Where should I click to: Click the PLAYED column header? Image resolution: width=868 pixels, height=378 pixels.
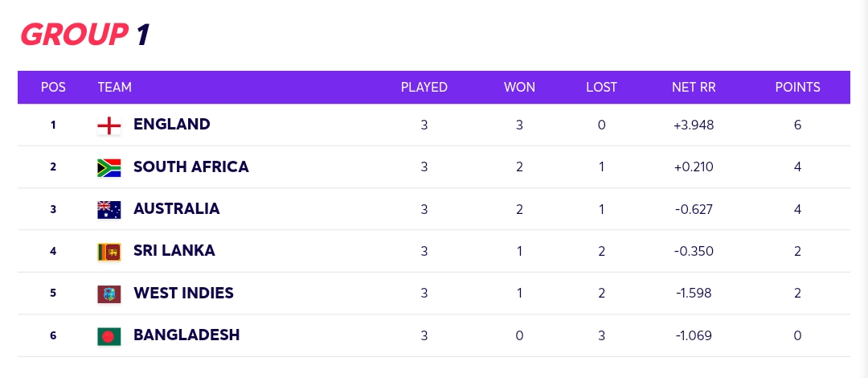(x=424, y=87)
